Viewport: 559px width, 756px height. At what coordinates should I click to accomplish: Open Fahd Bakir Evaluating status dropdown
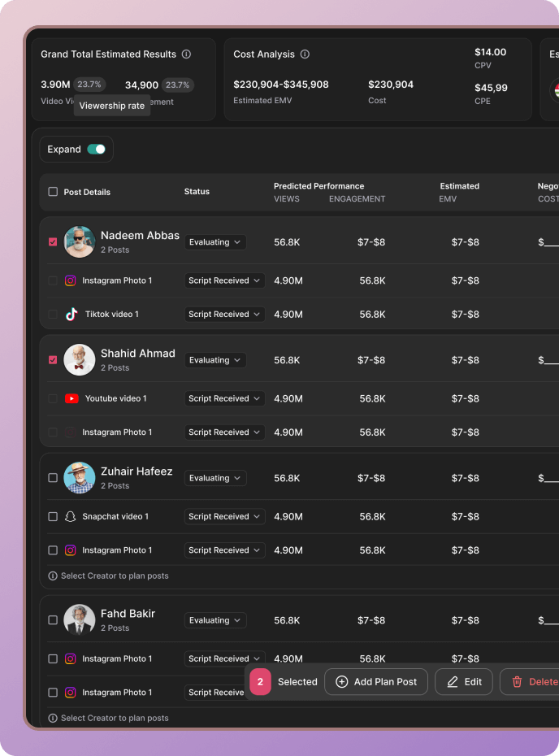(215, 620)
